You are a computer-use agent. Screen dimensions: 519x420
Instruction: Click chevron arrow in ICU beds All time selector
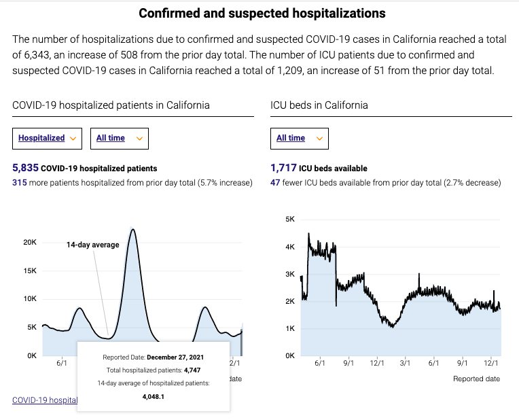click(320, 138)
